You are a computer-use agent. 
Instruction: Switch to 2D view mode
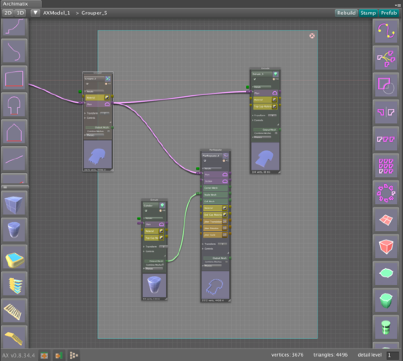[x=8, y=13]
